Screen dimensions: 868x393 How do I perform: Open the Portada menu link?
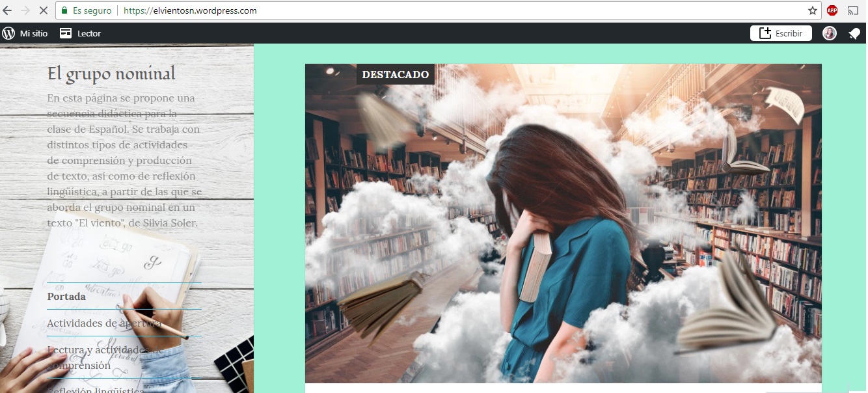pos(66,296)
